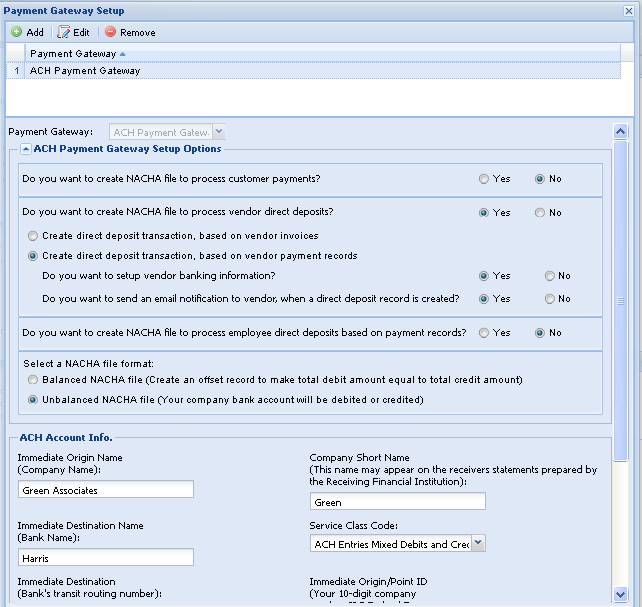Screen dimensions: 642x607
Task: Click the Edit pencil icon
Action: [x=64, y=32]
